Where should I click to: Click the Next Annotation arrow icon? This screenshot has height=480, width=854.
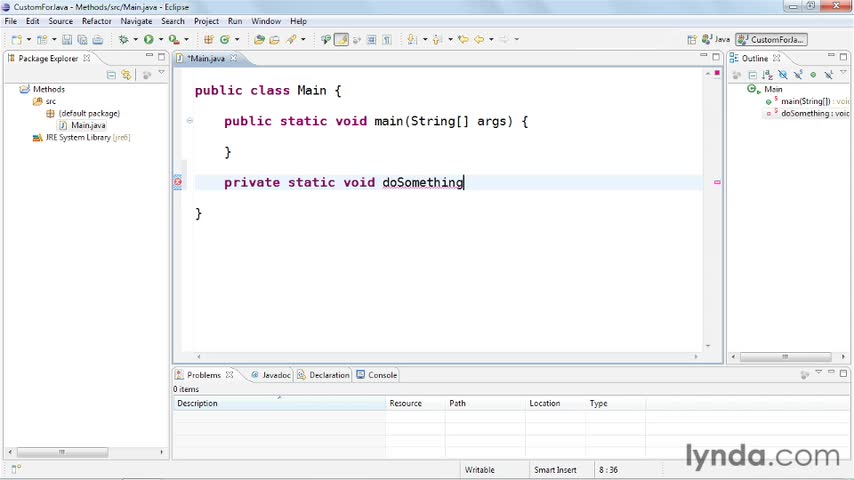(412, 39)
